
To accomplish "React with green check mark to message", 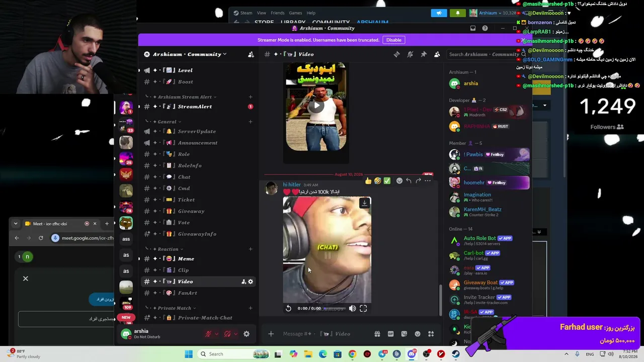I will [x=387, y=180].
